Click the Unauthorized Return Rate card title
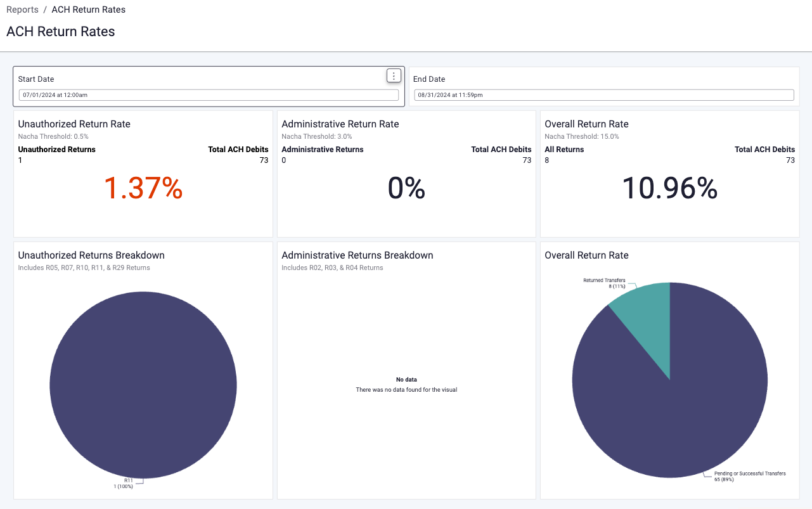Screen dimensions: 812x509 (x=74, y=124)
